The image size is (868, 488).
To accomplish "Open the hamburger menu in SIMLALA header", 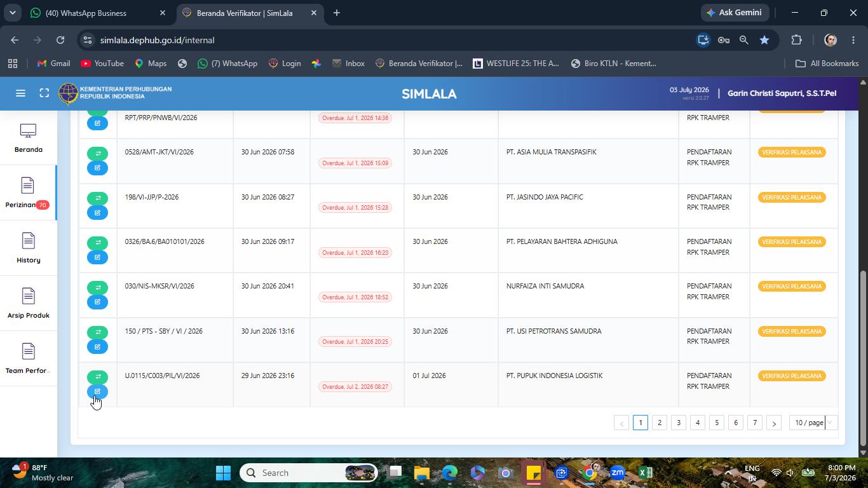I will (20, 93).
